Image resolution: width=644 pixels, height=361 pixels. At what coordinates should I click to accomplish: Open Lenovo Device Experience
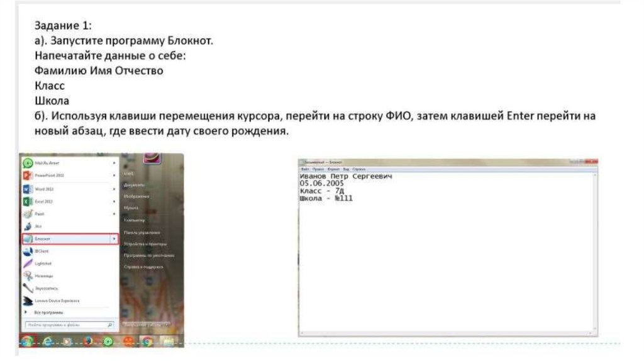coord(70,301)
